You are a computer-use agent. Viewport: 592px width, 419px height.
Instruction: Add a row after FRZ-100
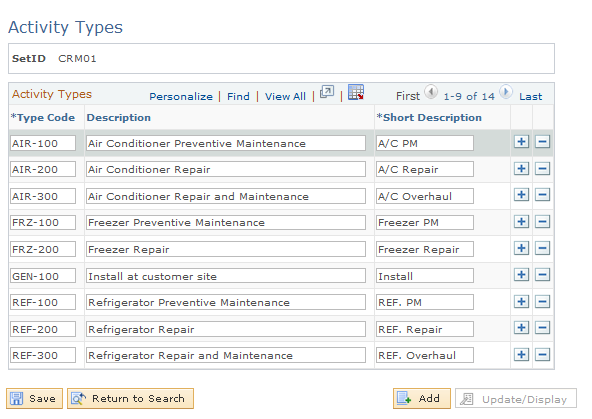tap(521, 222)
